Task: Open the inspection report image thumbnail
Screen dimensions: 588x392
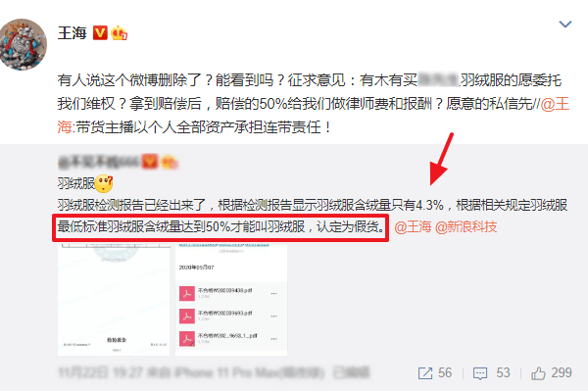Action: (114, 299)
